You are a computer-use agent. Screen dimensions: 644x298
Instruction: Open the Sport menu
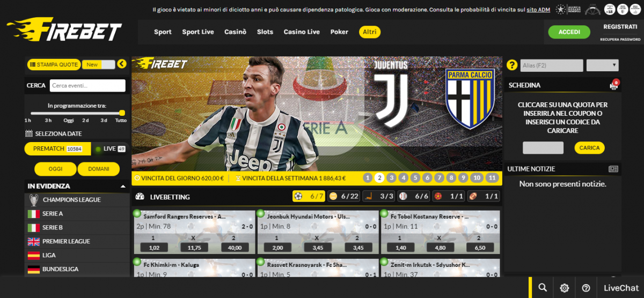pos(163,32)
